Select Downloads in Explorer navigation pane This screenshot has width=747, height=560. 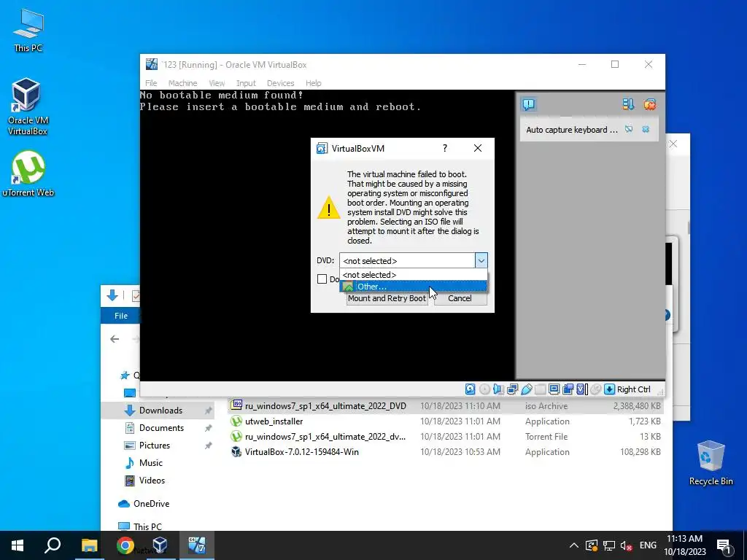(158, 411)
